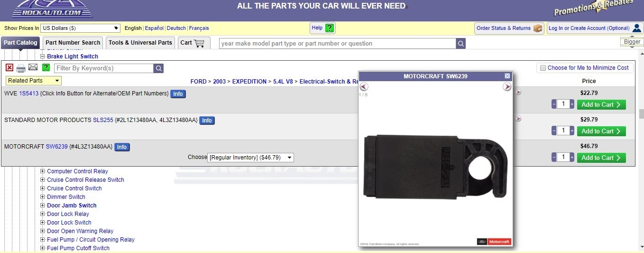This screenshot has width=644, height=253.
Task: Switch to the Part Catalog tab
Action: coord(20,43)
